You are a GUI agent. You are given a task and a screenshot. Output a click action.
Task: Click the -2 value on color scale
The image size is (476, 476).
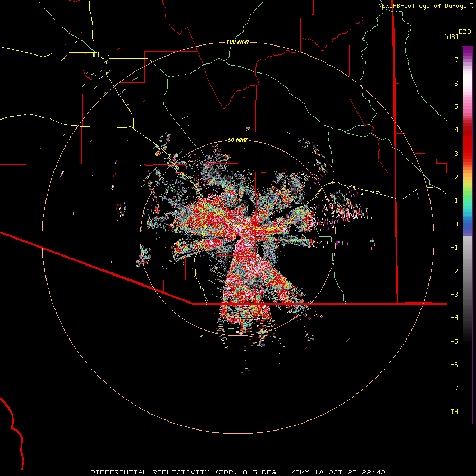pyautogui.click(x=454, y=271)
